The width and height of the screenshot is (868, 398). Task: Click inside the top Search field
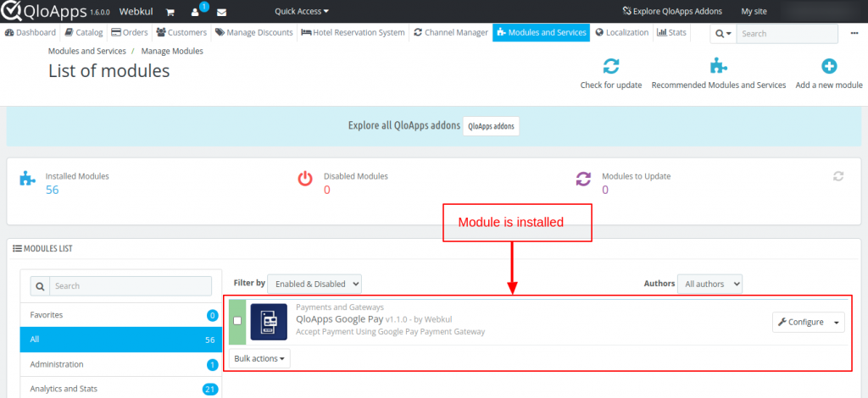(x=787, y=34)
